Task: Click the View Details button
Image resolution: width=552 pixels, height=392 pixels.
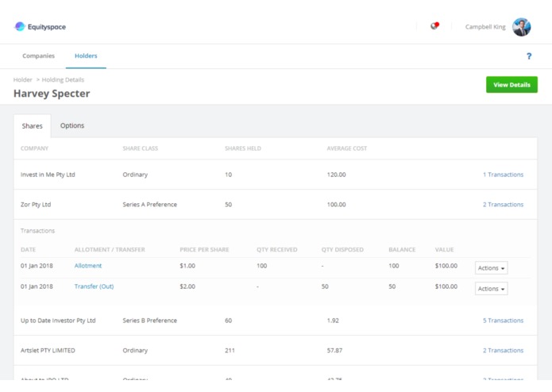Action: pos(511,85)
